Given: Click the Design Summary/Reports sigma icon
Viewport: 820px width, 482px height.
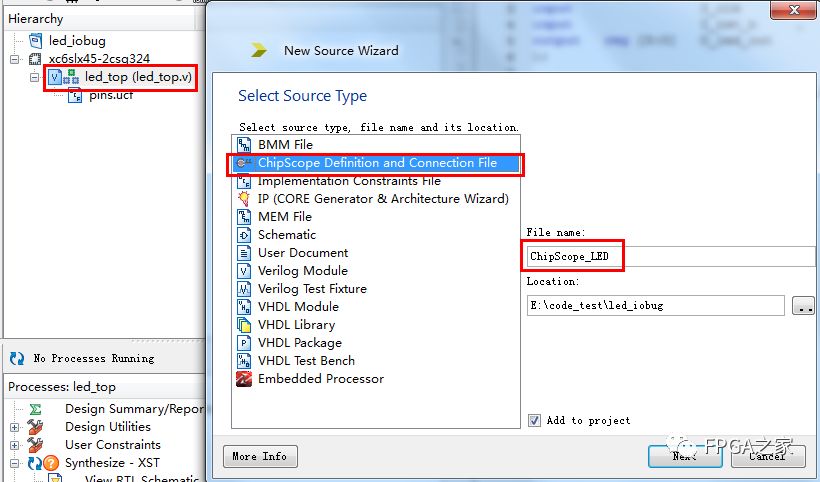Looking at the screenshot, I should [35, 409].
